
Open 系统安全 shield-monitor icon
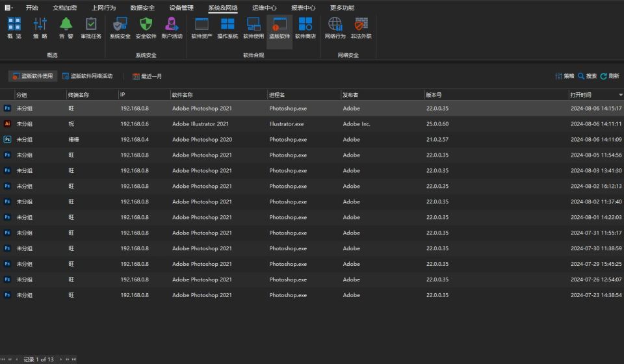tap(120, 24)
